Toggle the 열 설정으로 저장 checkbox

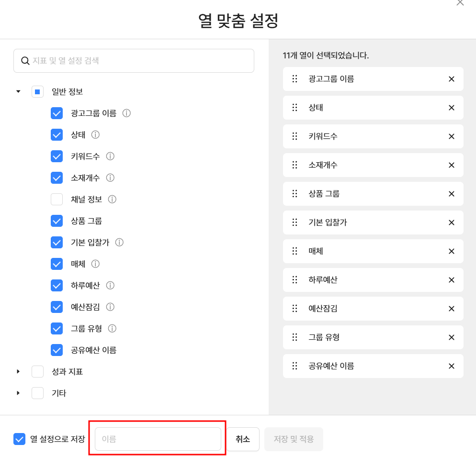coord(19,439)
